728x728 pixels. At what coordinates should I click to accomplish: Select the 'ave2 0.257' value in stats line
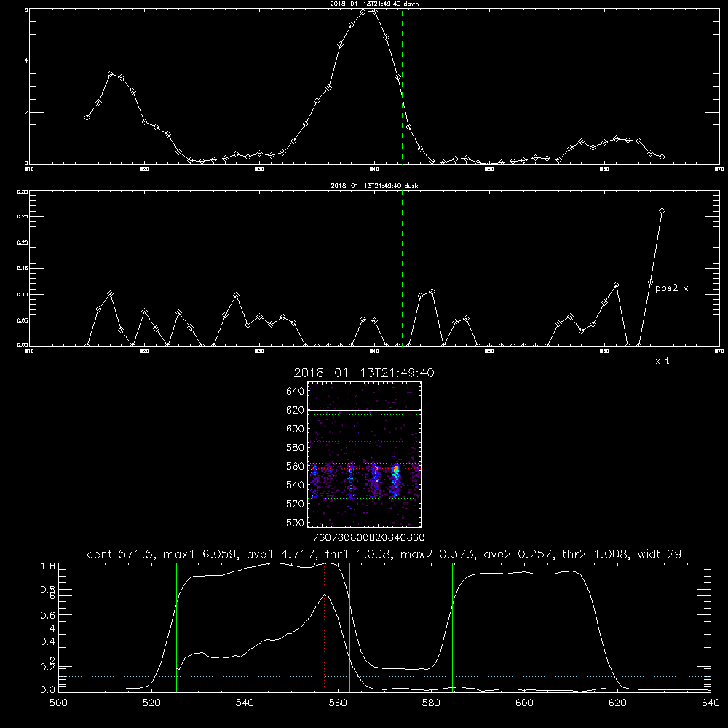click(519, 554)
